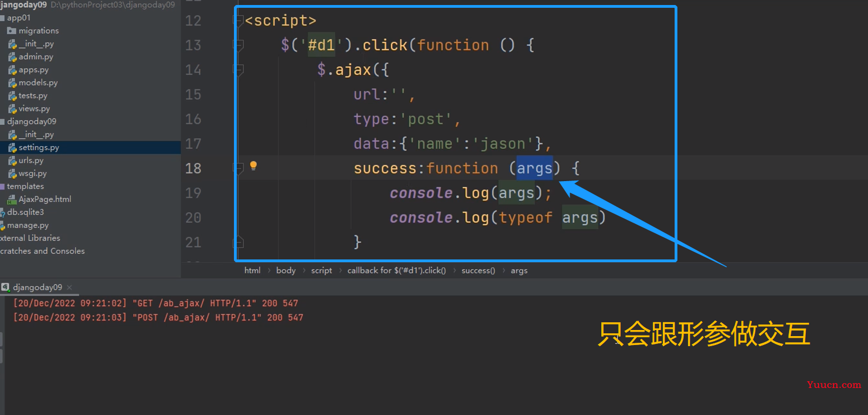
Task: Select the djangoday09 package folder in the tree
Action: (32, 122)
